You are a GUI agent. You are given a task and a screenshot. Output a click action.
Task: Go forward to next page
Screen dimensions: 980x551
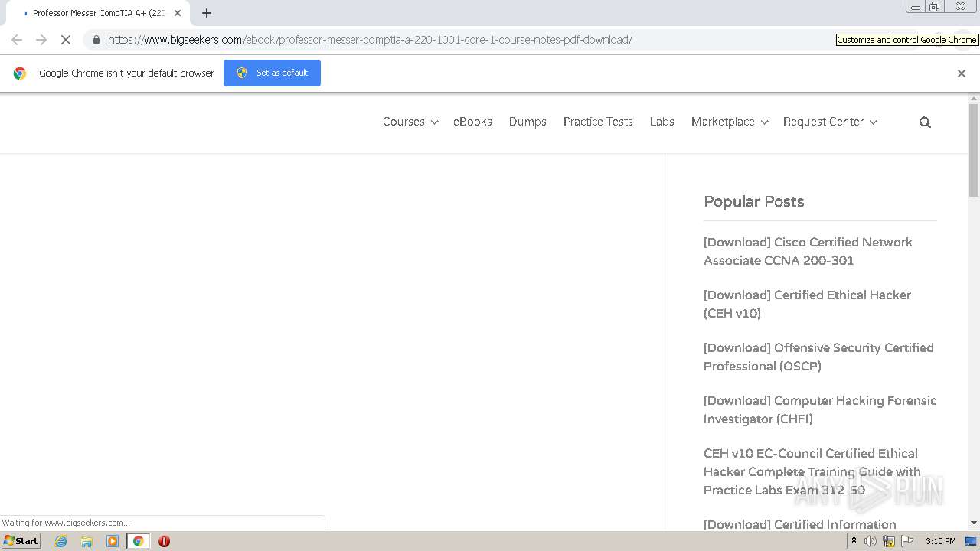pos(41,40)
